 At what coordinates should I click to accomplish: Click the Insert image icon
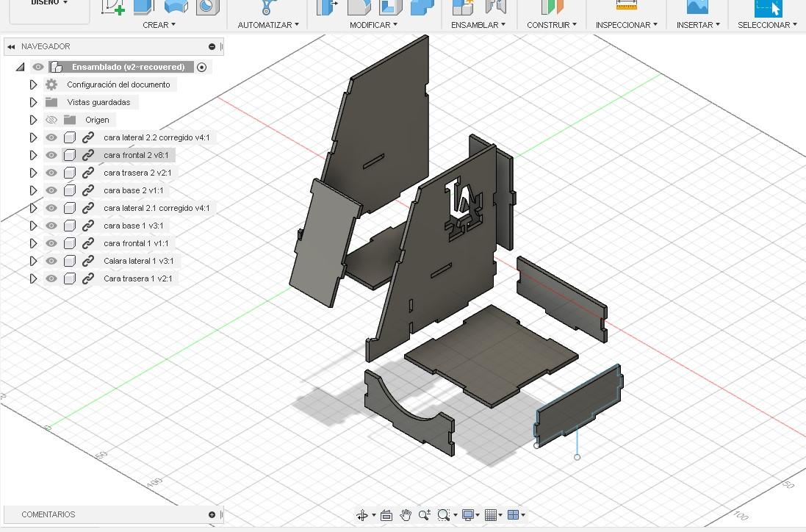(697, 7)
